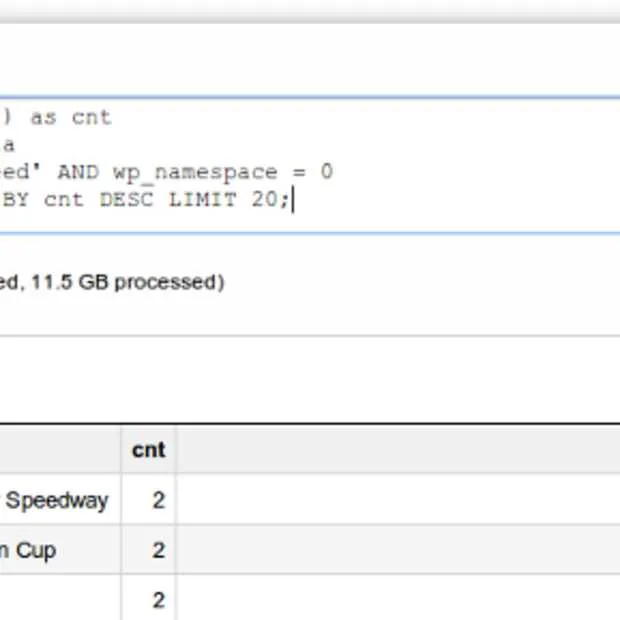Click at end of 'LIMIT 20;' line
This screenshot has height=620, width=620.
(293, 199)
